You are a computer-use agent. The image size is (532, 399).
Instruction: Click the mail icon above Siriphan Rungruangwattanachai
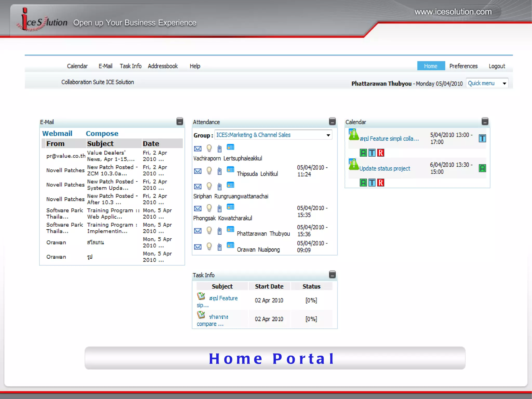198,186
